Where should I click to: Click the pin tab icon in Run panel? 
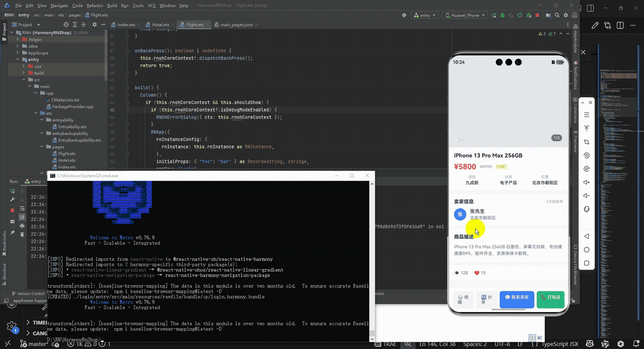pyautogui.click(x=13, y=233)
